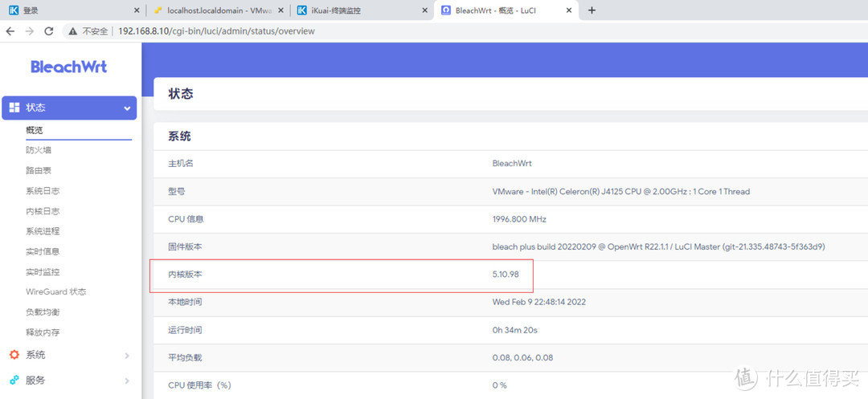Screen dimensions: 868x399
Task: Close the iKuai-终端监控 tab
Action: pyautogui.click(x=425, y=10)
